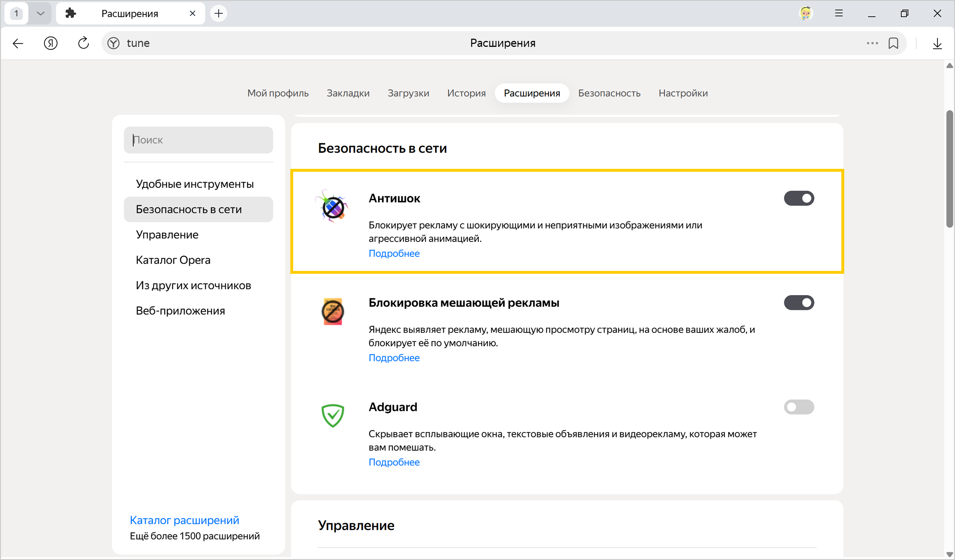Click the vertical page scrollbar thumb
The height and width of the screenshot is (560, 955).
tap(949, 168)
